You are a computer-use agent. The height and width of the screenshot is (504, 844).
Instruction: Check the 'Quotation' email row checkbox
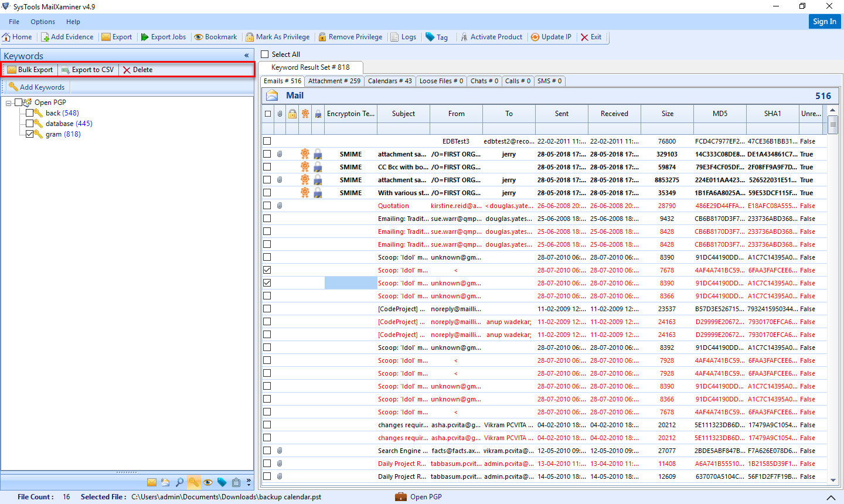267,206
